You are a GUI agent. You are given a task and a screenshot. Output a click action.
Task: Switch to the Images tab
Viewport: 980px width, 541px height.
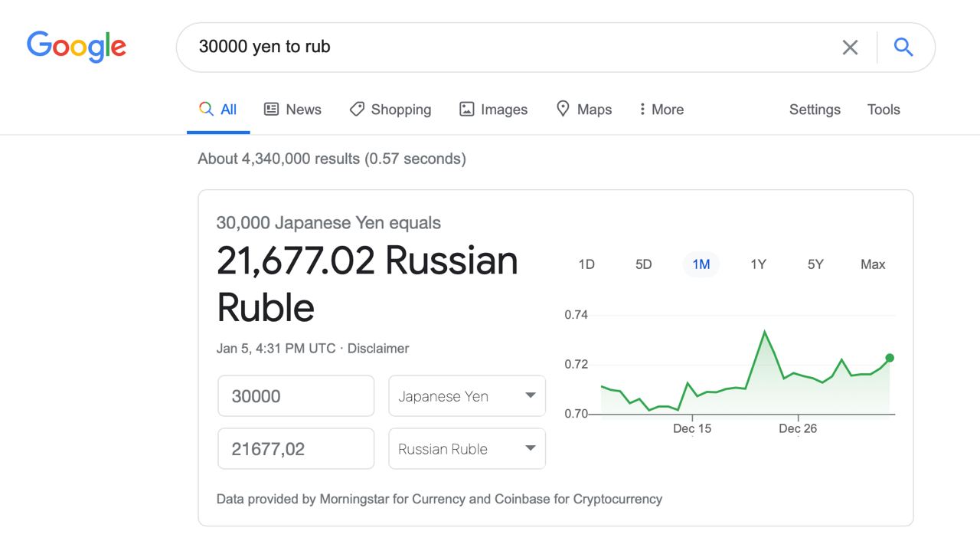click(493, 110)
